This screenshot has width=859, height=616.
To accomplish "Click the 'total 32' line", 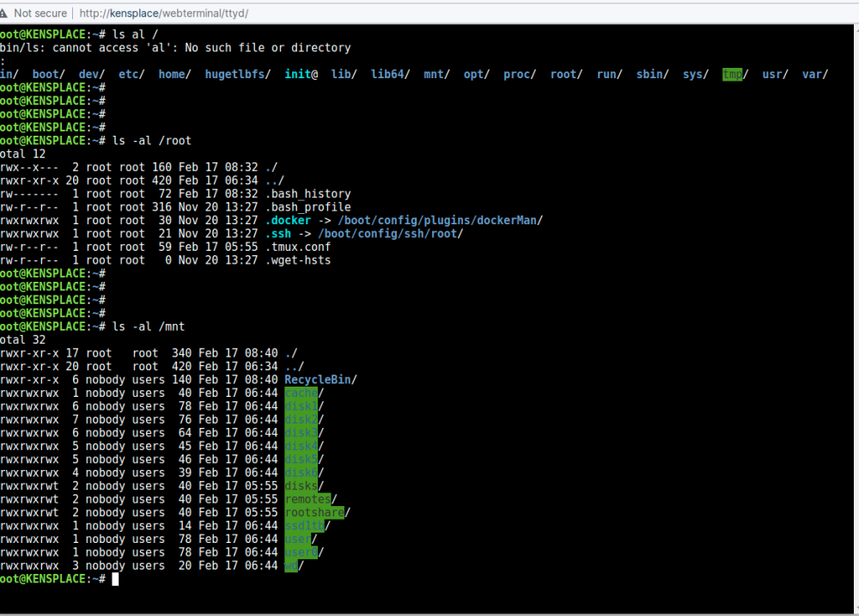I will click(x=22, y=339).
